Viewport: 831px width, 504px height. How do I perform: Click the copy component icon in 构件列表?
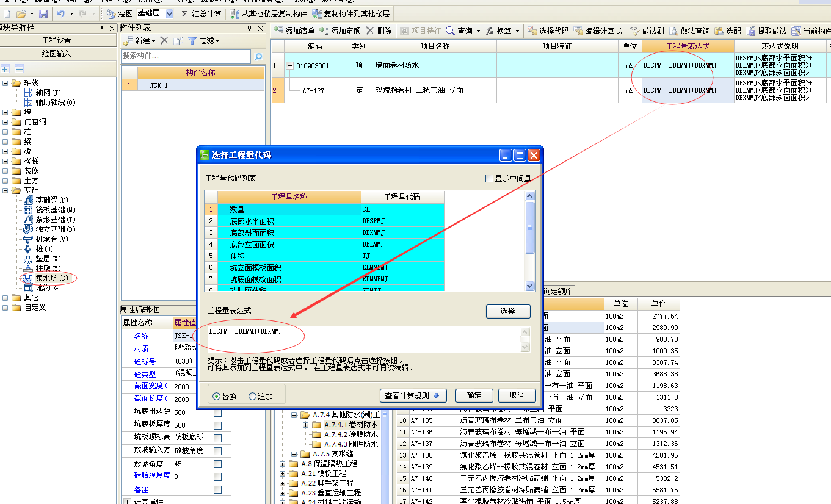178,41
